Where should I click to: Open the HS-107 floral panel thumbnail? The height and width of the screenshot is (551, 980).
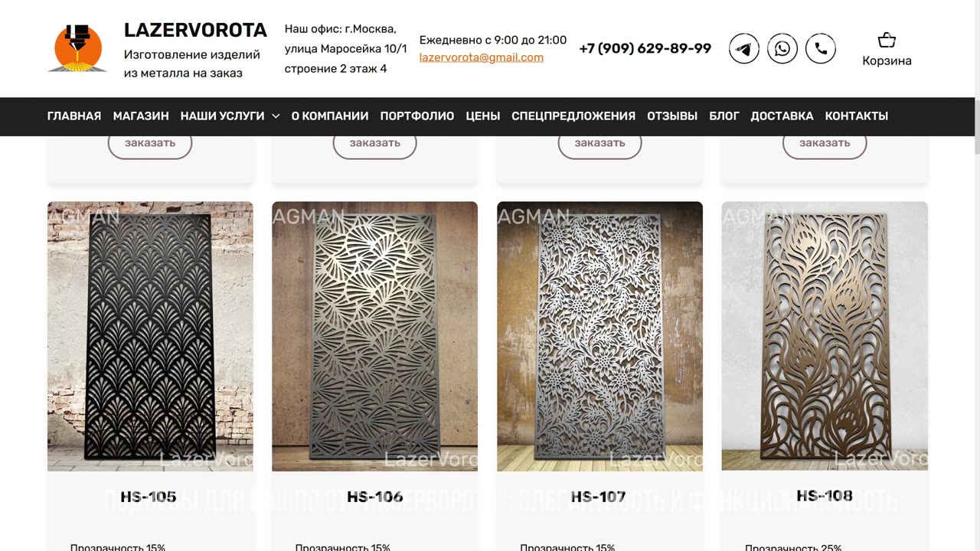click(x=599, y=336)
